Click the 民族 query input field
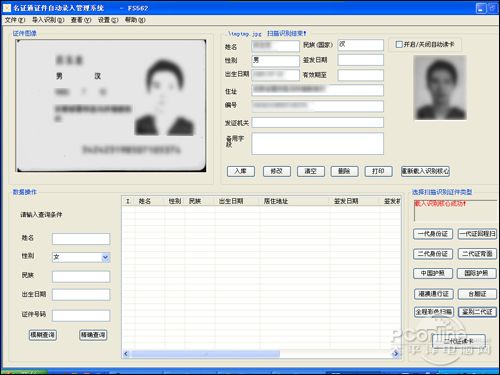 point(81,276)
